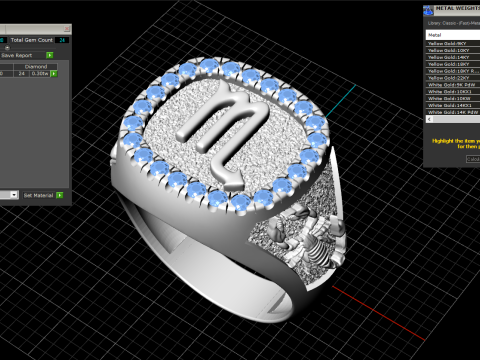
Task: Select White Gold 14K PdW entry
Action: coord(453,112)
